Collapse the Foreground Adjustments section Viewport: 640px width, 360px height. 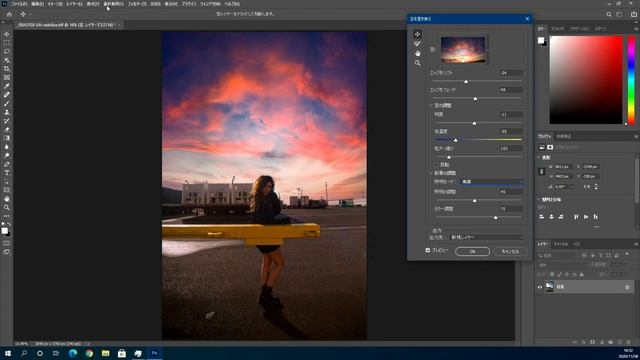(431, 173)
